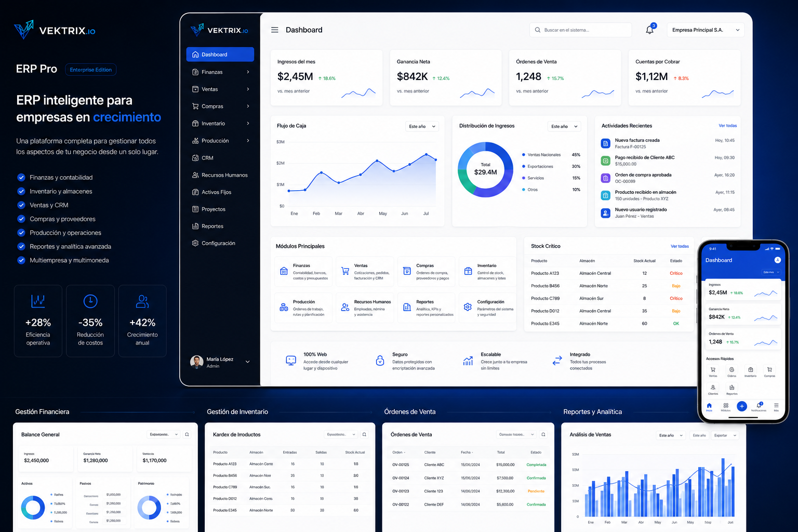Click the Compras y proveedores checkmark
This screenshot has width=798, height=532.
click(21, 219)
